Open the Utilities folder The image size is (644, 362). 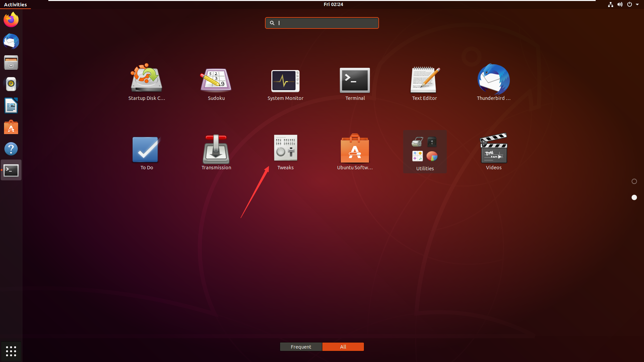425,152
